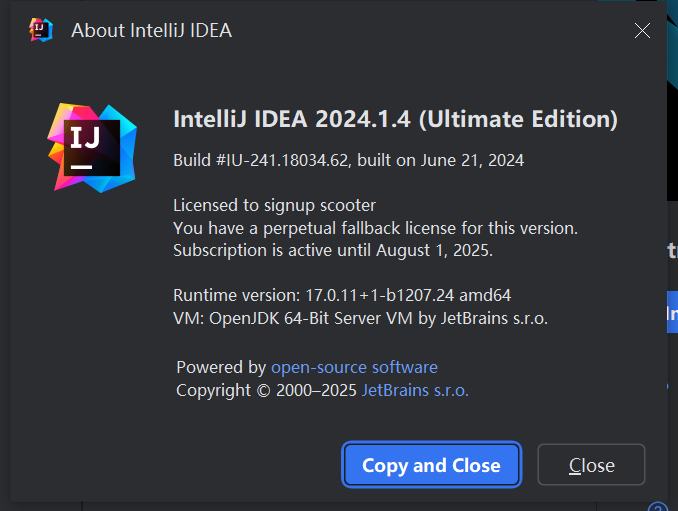Click the perpetual fallback license line
678x511 pixels.
(x=375, y=228)
